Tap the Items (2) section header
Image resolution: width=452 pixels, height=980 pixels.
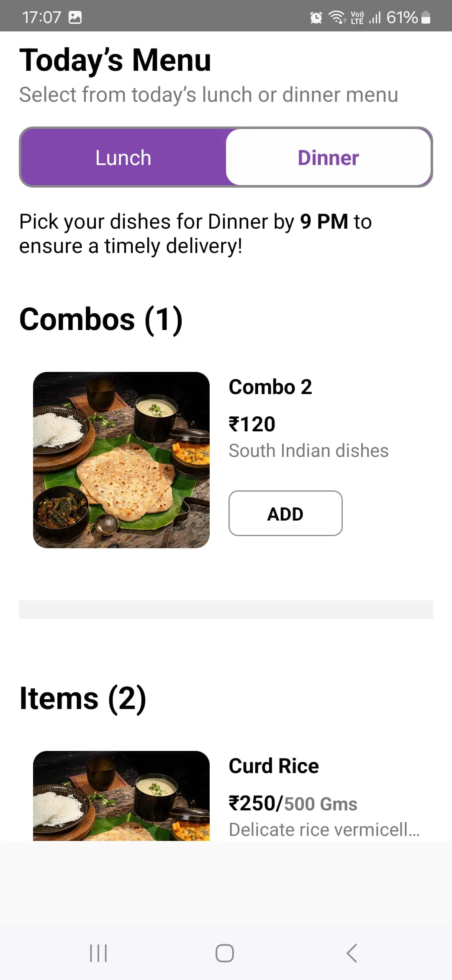coord(83,698)
